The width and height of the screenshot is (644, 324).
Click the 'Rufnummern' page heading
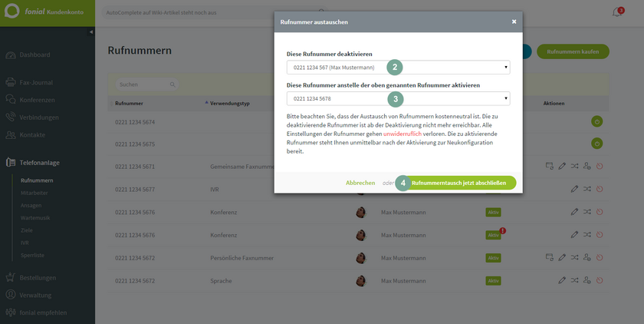click(140, 51)
